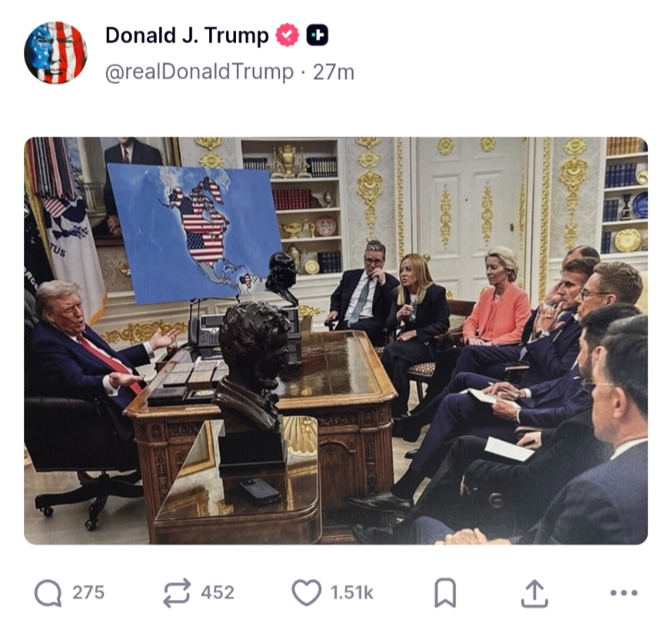The image size is (672, 630).
Task: Click the bronze bust in the photo
Action: click(251, 368)
